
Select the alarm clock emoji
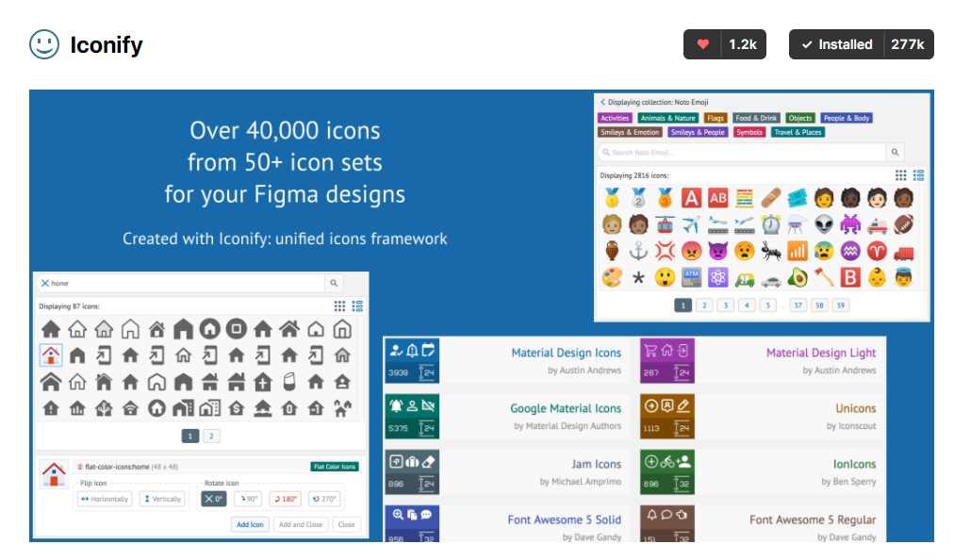coord(771,224)
